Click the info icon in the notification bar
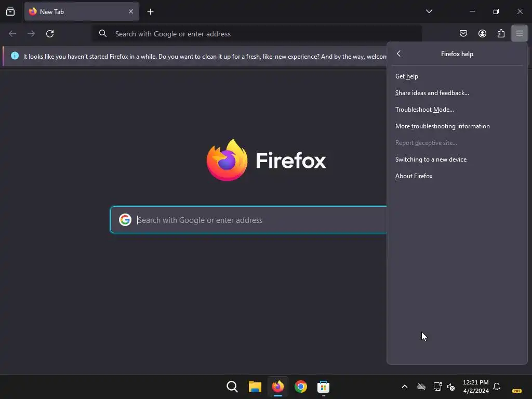Screen dimensions: 532x399 click(x=15, y=56)
